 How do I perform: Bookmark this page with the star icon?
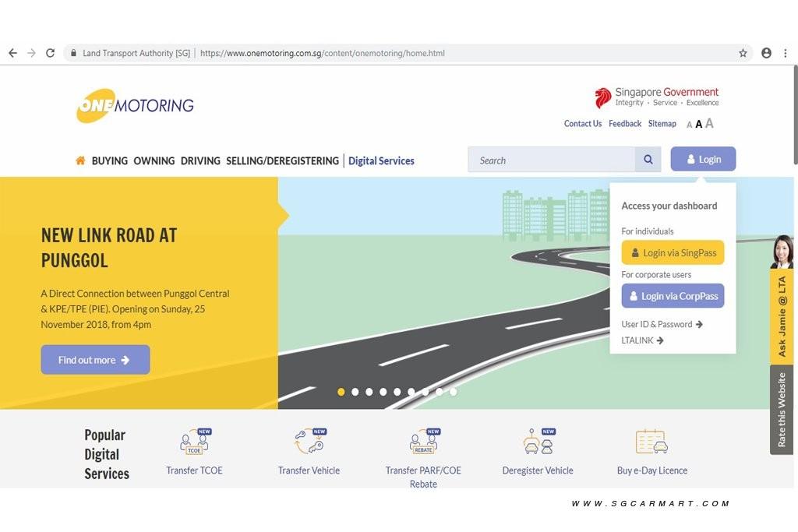pos(743,53)
